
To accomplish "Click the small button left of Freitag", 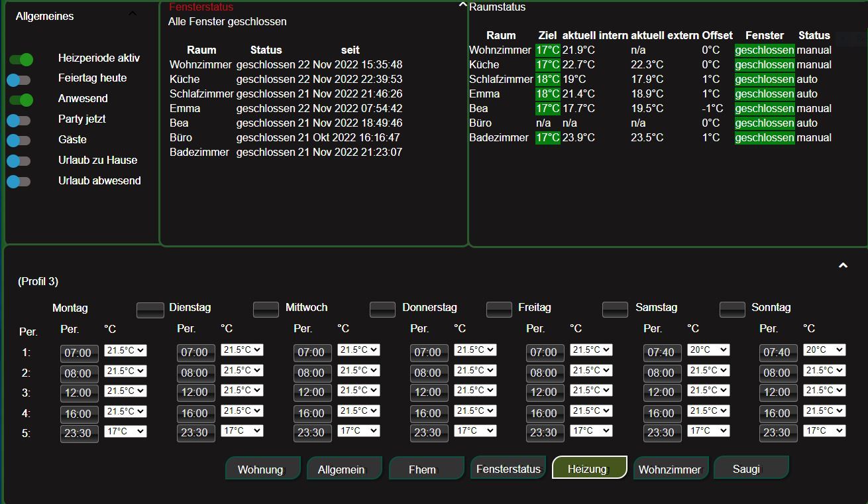I will coord(499,310).
